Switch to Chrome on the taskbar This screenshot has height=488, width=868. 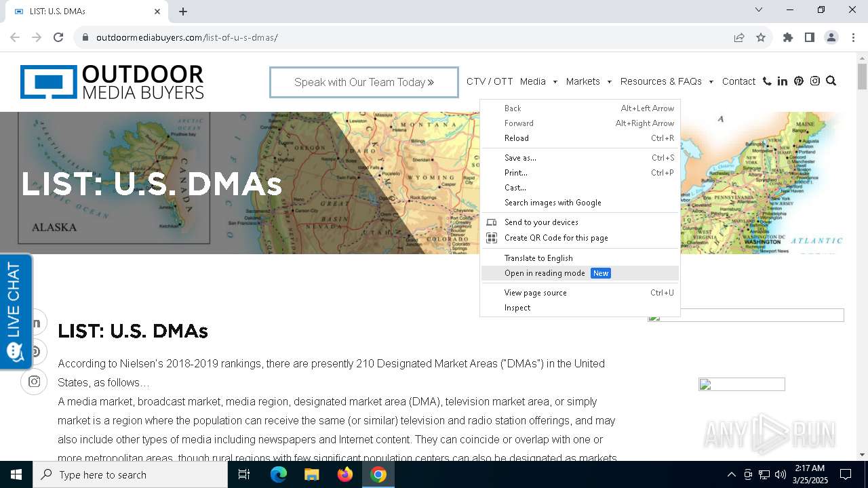(x=378, y=474)
